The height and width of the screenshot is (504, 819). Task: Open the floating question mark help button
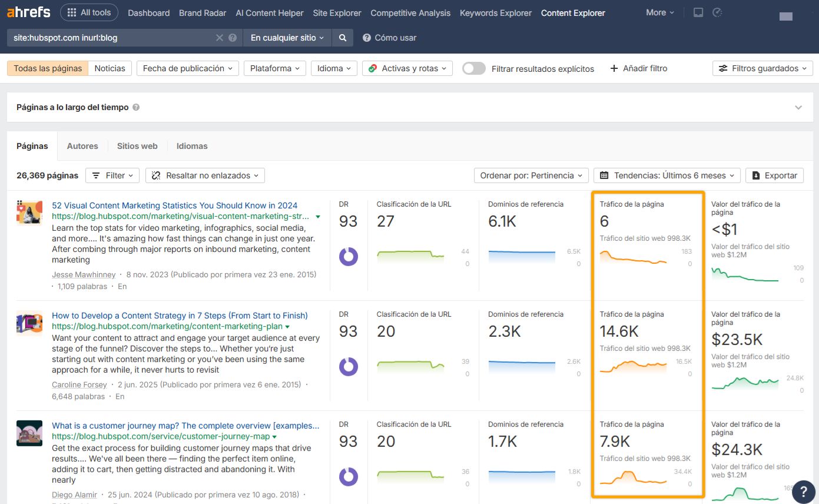[804, 491]
